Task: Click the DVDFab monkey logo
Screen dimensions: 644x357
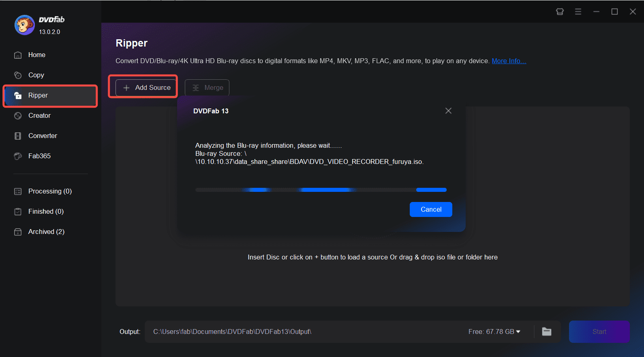Action: click(x=24, y=25)
